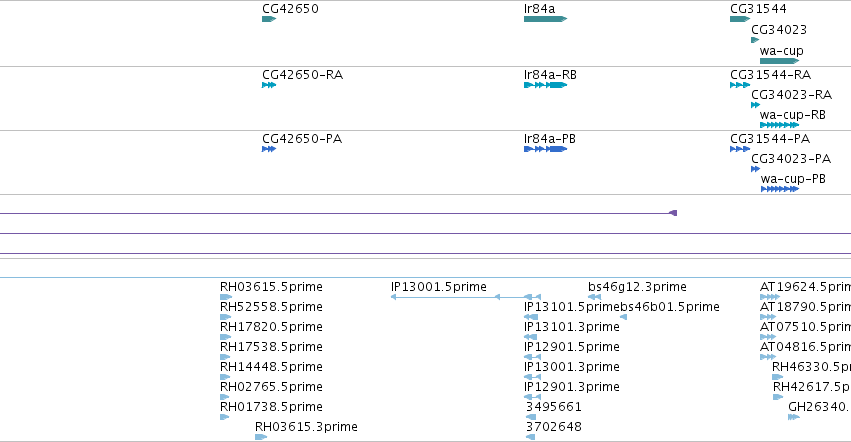
Task: Click the purple feature's arrowhead end
Action: point(673,213)
